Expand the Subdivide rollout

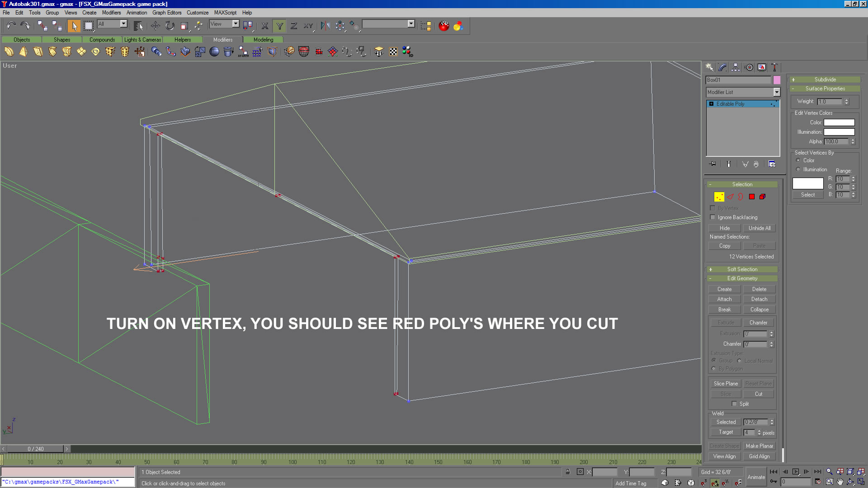(x=825, y=80)
